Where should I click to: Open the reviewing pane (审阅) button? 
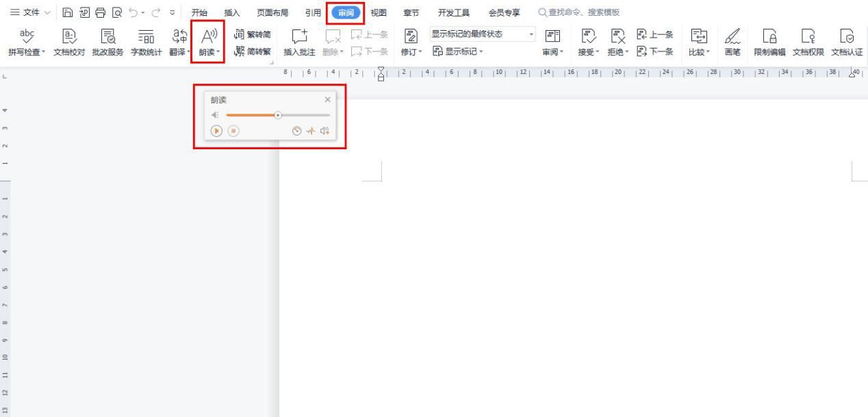point(551,42)
